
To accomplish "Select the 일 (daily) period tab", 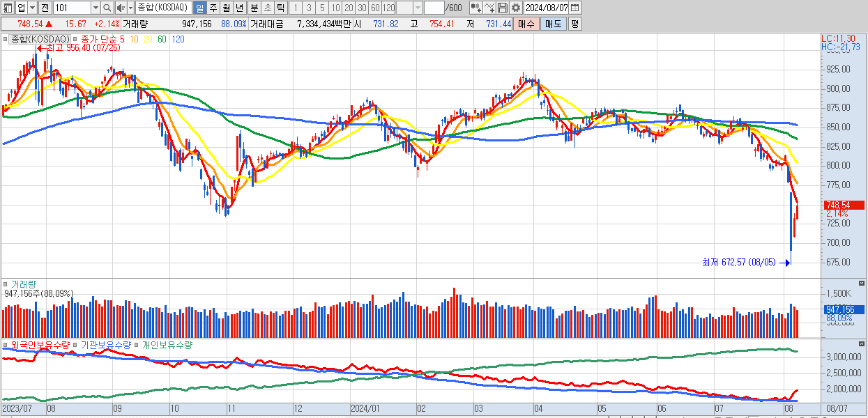I will pos(199,8).
